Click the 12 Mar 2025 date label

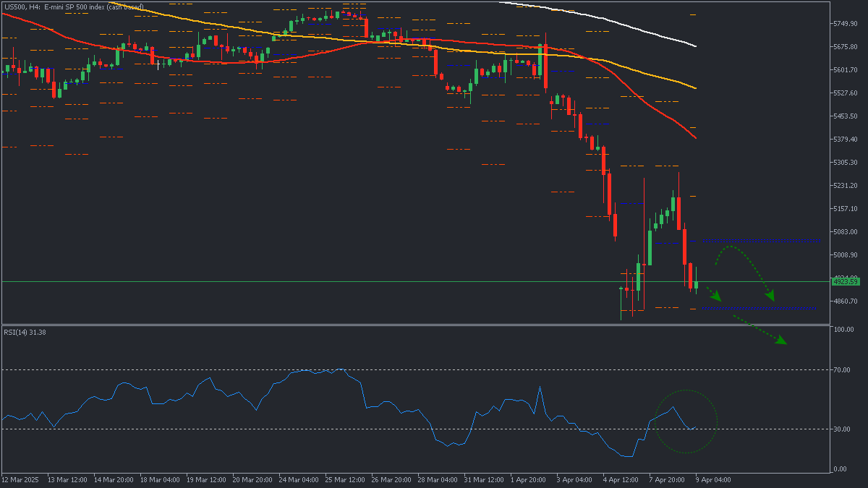20,479
